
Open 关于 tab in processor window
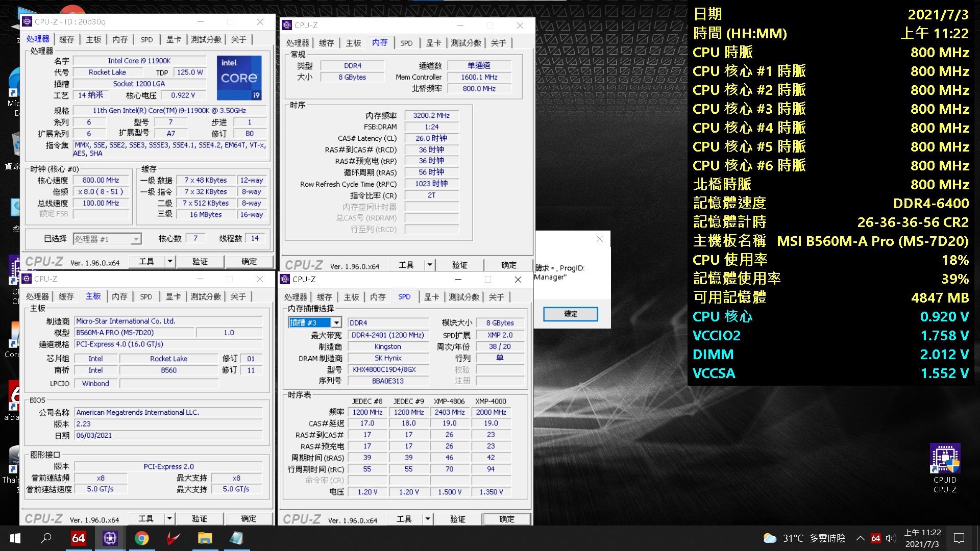(x=238, y=39)
